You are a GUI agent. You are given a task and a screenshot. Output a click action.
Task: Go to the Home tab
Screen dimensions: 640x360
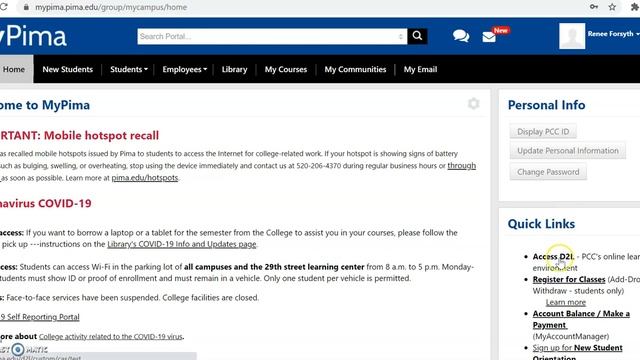click(16, 69)
